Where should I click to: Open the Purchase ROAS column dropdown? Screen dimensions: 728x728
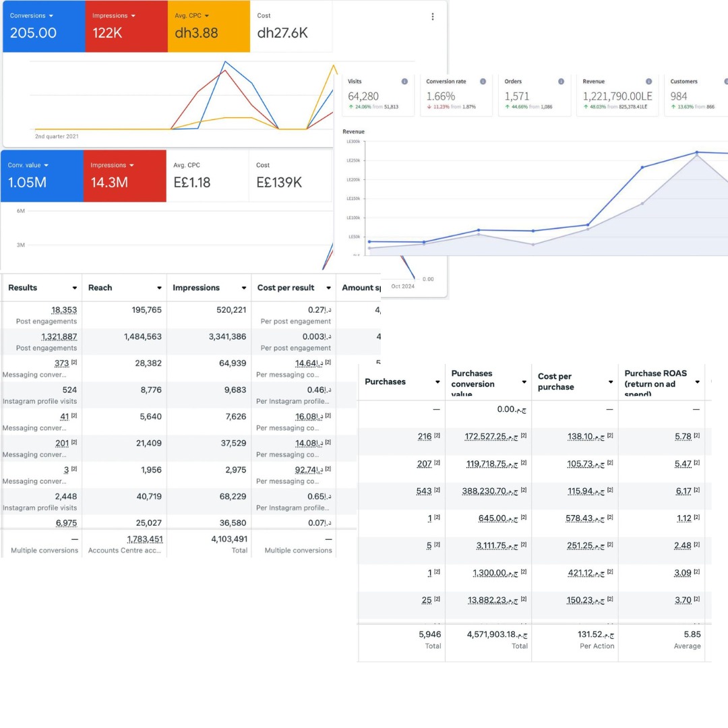698,382
